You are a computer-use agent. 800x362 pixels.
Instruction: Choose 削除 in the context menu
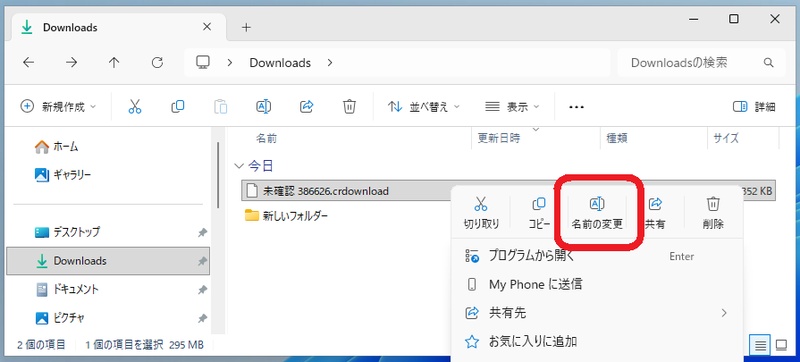[713, 213]
